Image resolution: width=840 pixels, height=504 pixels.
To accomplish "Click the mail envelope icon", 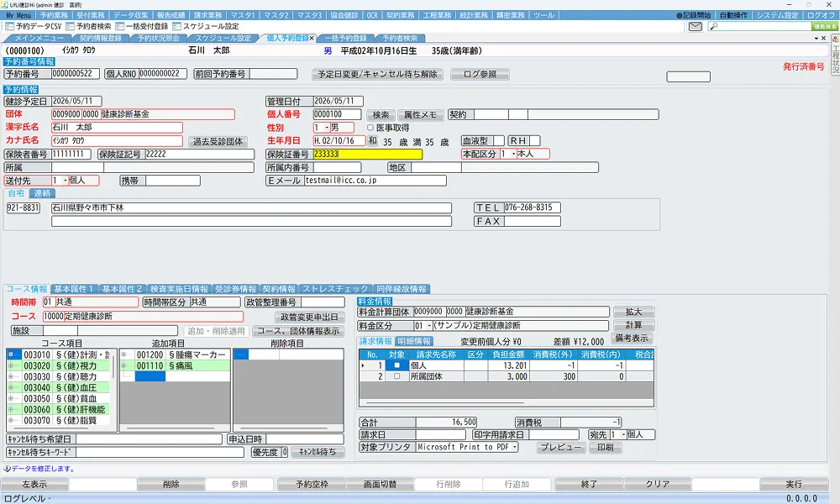I will coord(695,26).
